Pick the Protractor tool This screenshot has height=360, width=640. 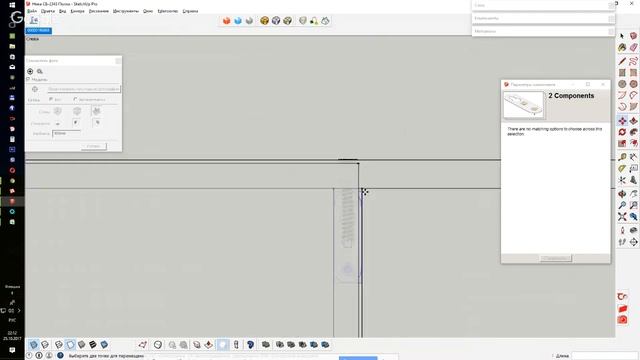click(x=622, y=168)
